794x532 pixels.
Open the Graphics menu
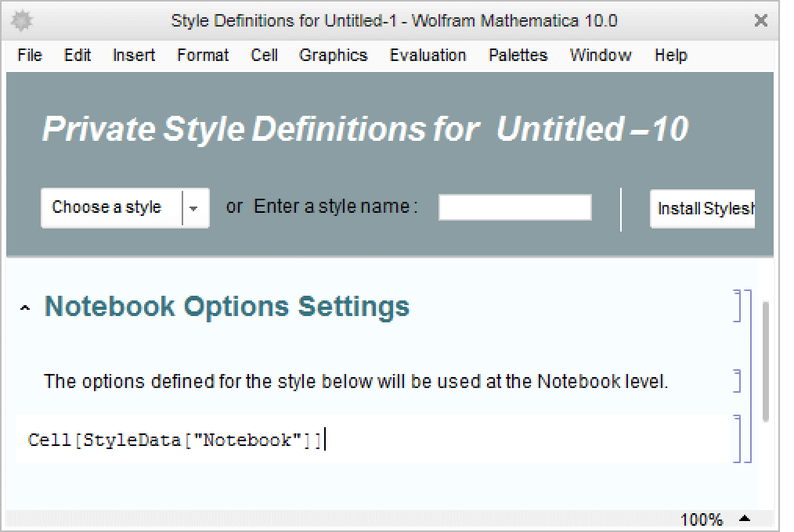point(333,56)
